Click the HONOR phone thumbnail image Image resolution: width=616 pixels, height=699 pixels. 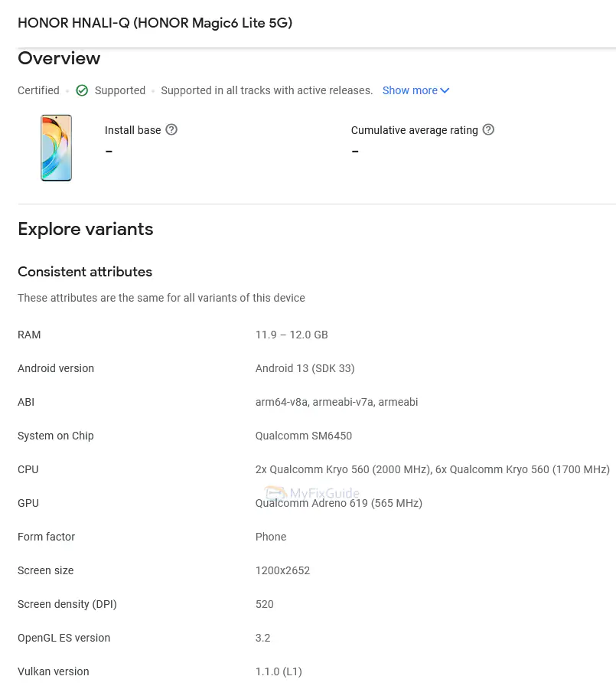(x=56, y=148)
